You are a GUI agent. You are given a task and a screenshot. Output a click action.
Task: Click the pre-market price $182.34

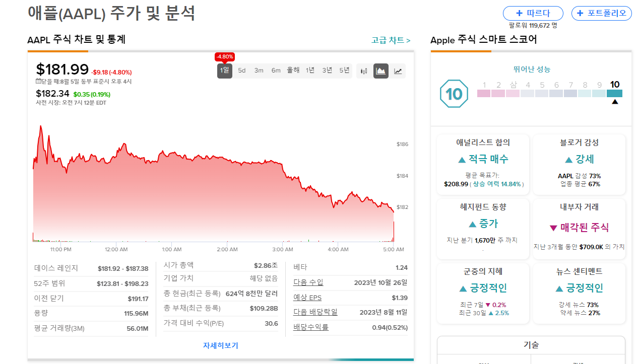(x=52, y=94)
